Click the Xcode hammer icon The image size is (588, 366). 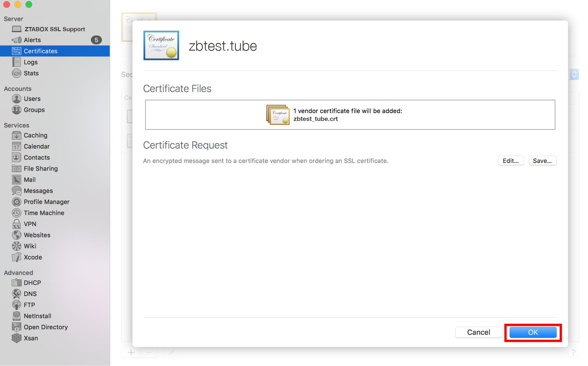16,257
